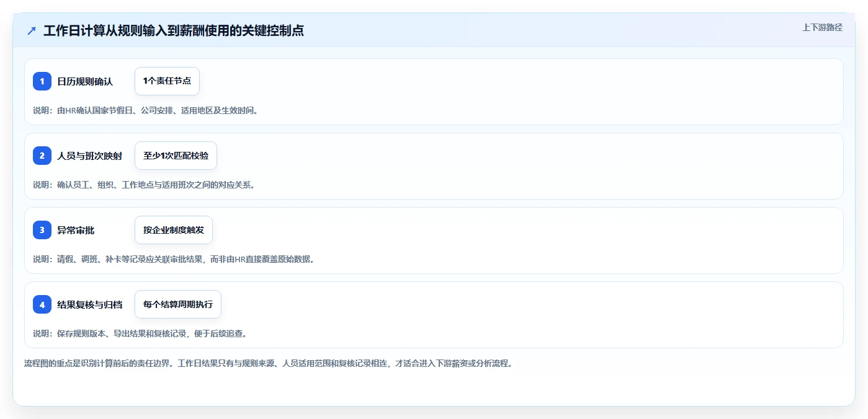Select step number 3 badge
Screen dimensions: 868x419
pos(42,230)
